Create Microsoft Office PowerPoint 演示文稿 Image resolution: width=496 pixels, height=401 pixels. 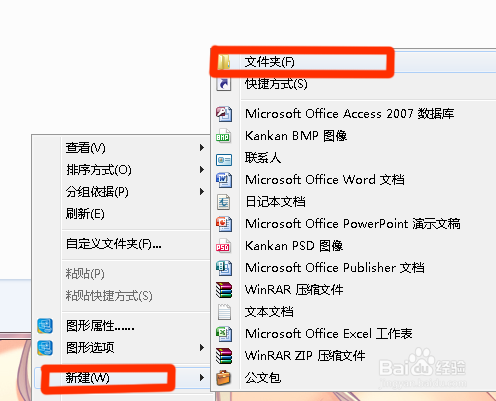click(354, 224)
